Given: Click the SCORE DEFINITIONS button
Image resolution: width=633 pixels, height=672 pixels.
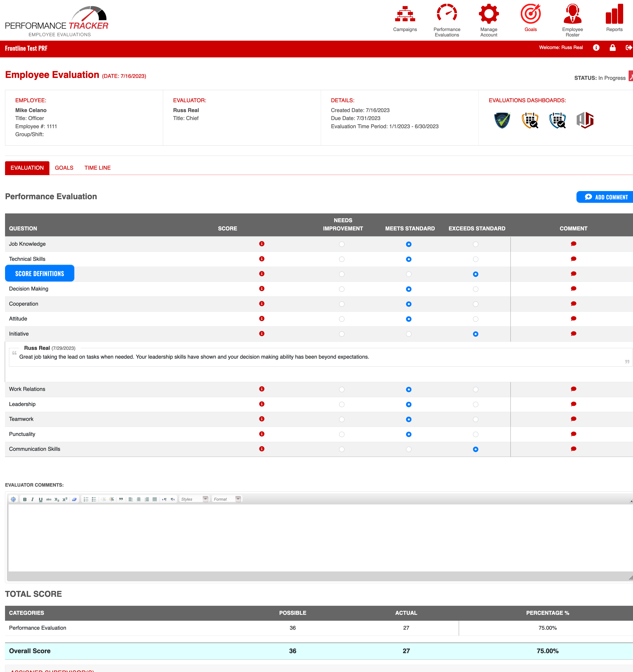Looking at the screenshot, I should pos(40,273).
